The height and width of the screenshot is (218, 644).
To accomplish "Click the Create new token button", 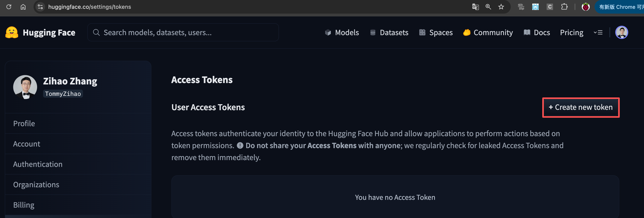I will coord(581,107).
